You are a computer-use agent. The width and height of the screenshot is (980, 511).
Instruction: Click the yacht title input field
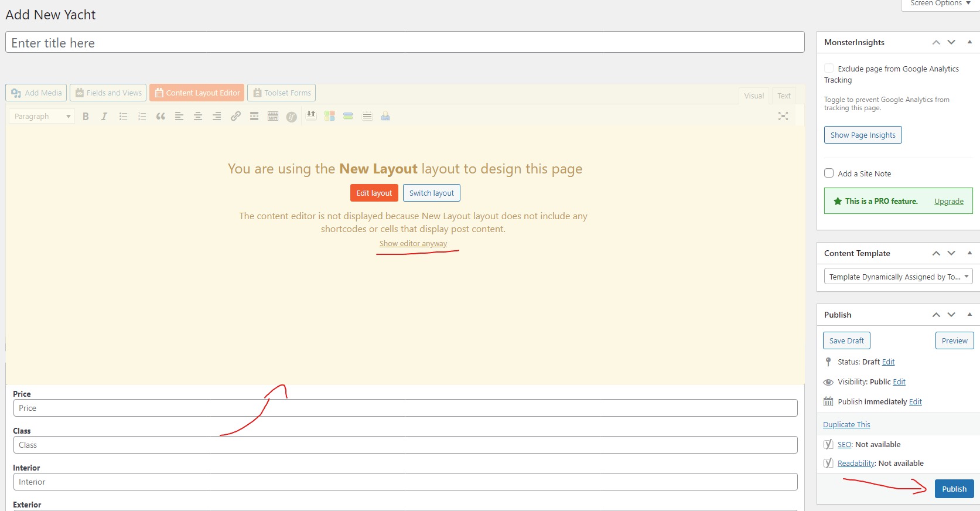[x=405, y=42]
